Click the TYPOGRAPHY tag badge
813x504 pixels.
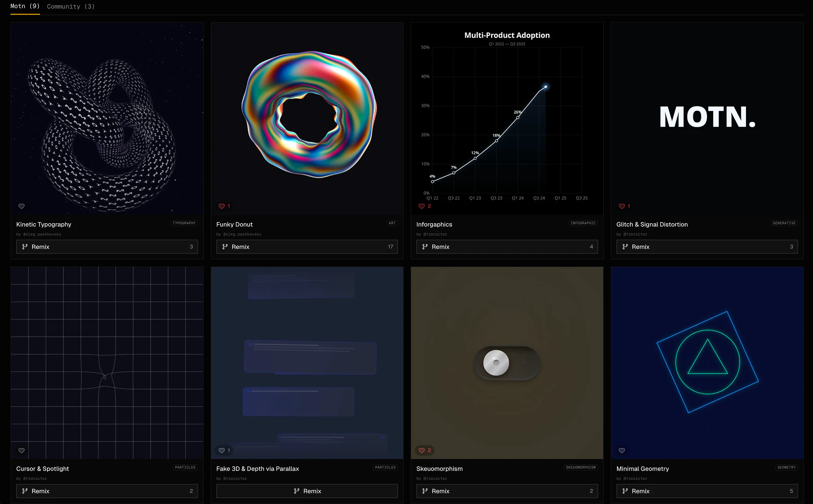(x=184, y=223)
